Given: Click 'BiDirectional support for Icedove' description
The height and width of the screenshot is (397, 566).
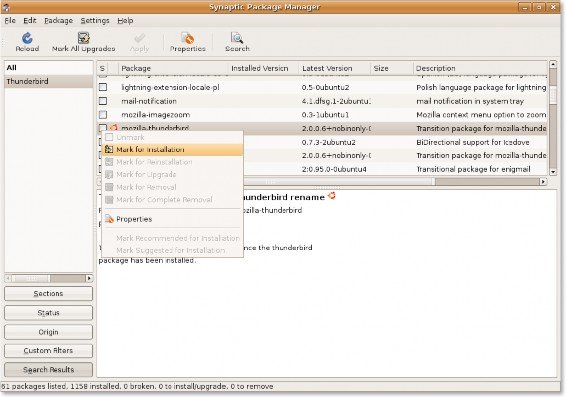Looking at the screenshot, I should 473,142.
